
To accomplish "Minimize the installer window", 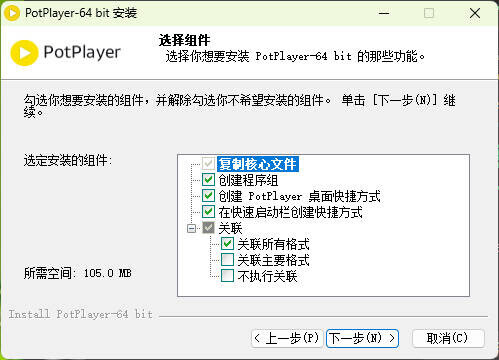I will [384, 13].
